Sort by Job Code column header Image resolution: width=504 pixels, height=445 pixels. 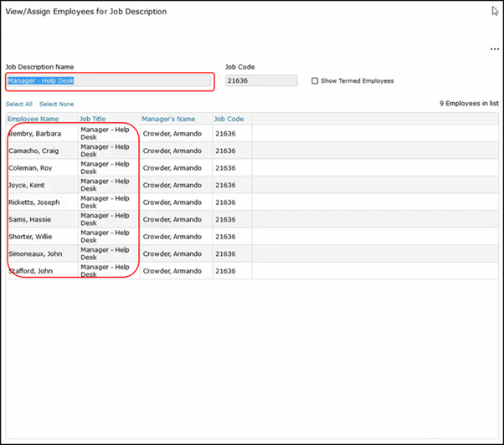(x=229, y=120)
